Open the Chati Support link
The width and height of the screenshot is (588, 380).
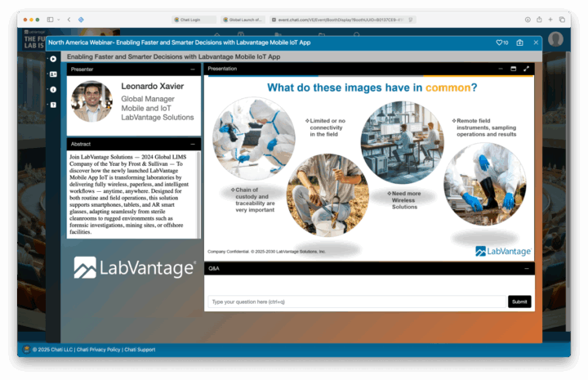tap(140, 349)
